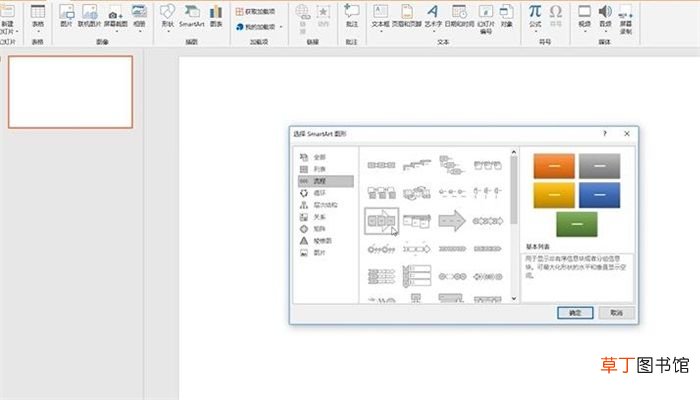Click the orange preview block
The height and width of the screenshot is (400, 700).
(554, 166)
